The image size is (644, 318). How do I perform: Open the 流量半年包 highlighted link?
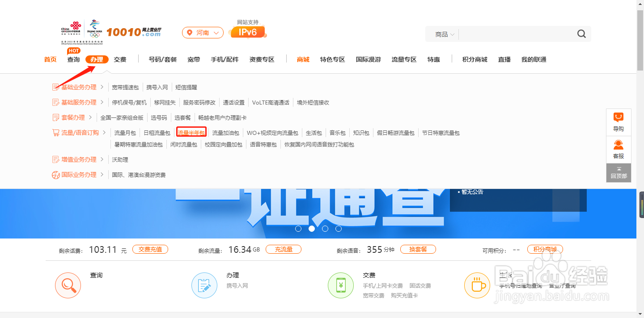pos(191,132)
